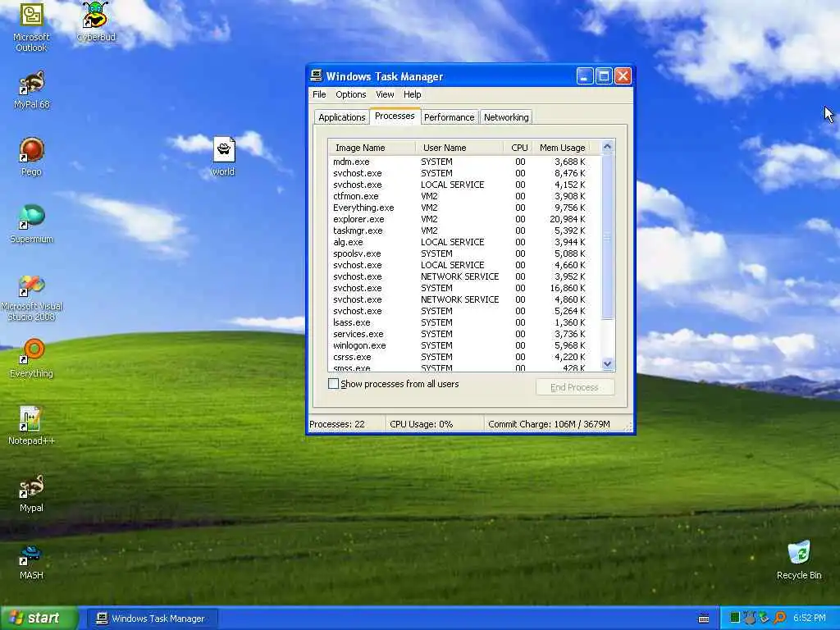Image resolution: width=840 pixels, height=630 pixels.
Task: Enable Show processes from all users
Action: tap(333, 384)
